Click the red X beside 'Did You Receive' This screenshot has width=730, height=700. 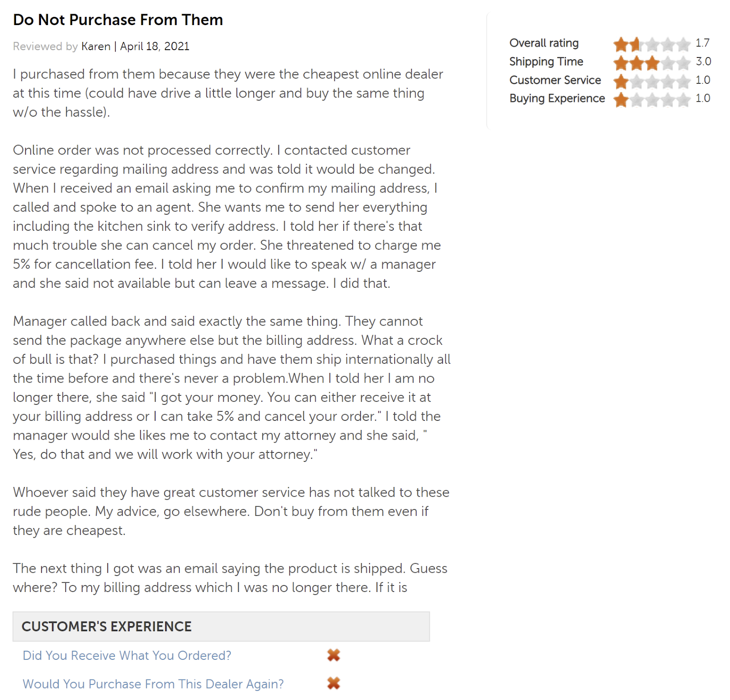[x=334, y=655]
